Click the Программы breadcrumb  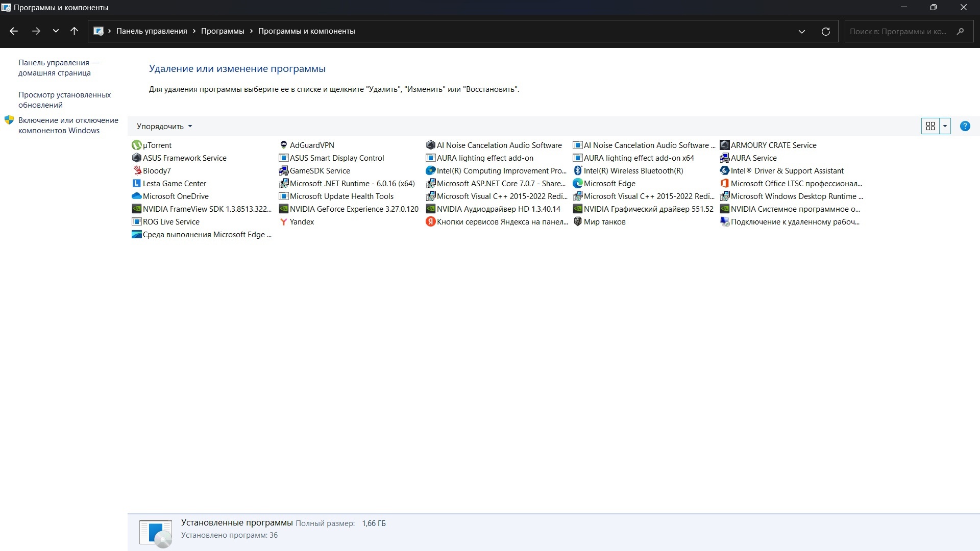point(223,31)
